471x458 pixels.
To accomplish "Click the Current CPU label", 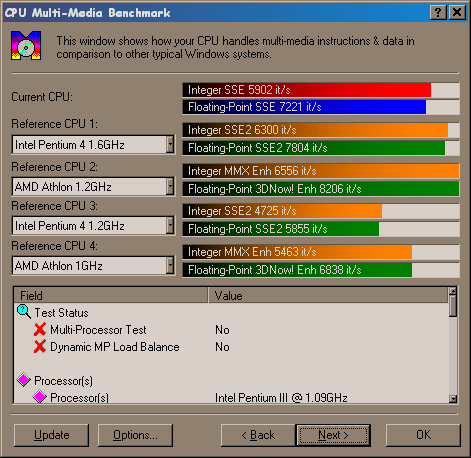I will tap(42, 97).
